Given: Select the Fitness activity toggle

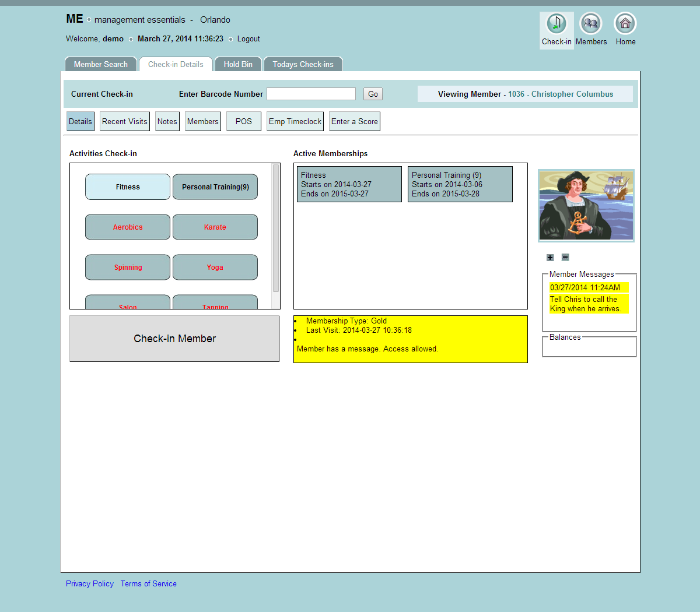Looking at the screenshot, I should (128, 187).
